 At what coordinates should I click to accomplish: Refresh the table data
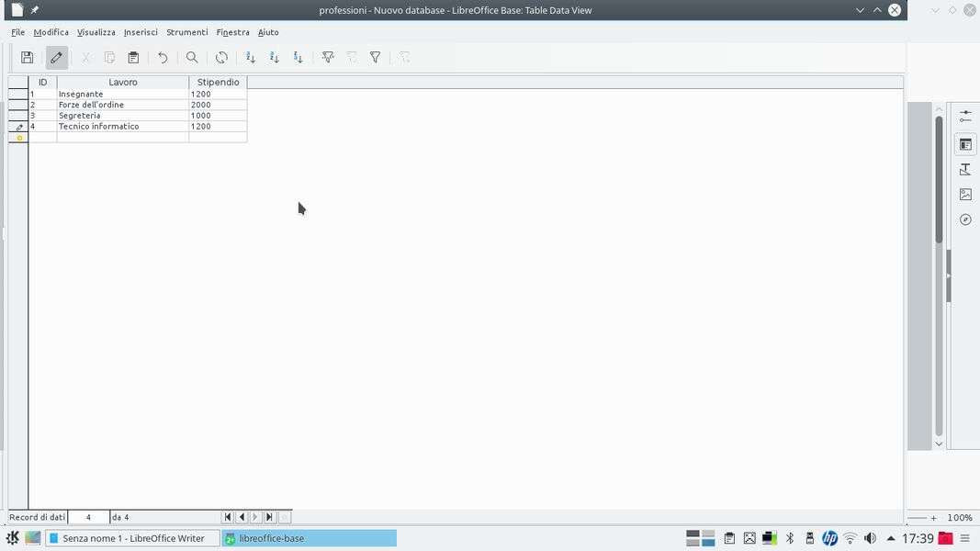(x=221, y=58)
